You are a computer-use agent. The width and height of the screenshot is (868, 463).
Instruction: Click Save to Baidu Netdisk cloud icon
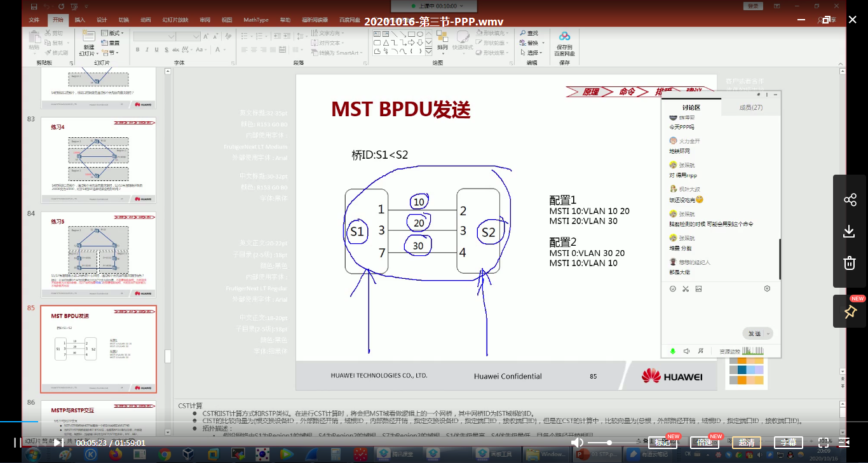[x=564, y=37]
